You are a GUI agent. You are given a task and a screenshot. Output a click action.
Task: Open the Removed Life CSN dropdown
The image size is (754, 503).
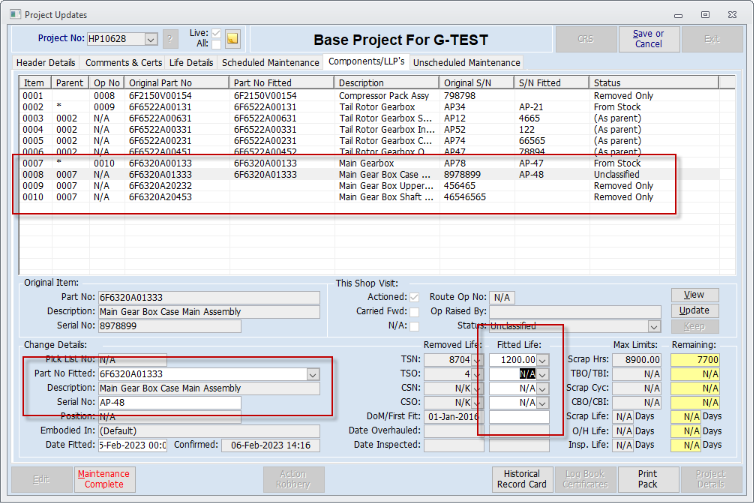(x=477, y=389)
